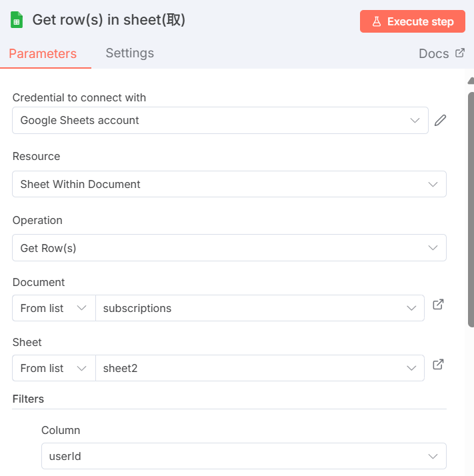Image resolution: width=474 pixels, height=476 pixels.
Task: Open the Docs link
Action: point(434,54)
